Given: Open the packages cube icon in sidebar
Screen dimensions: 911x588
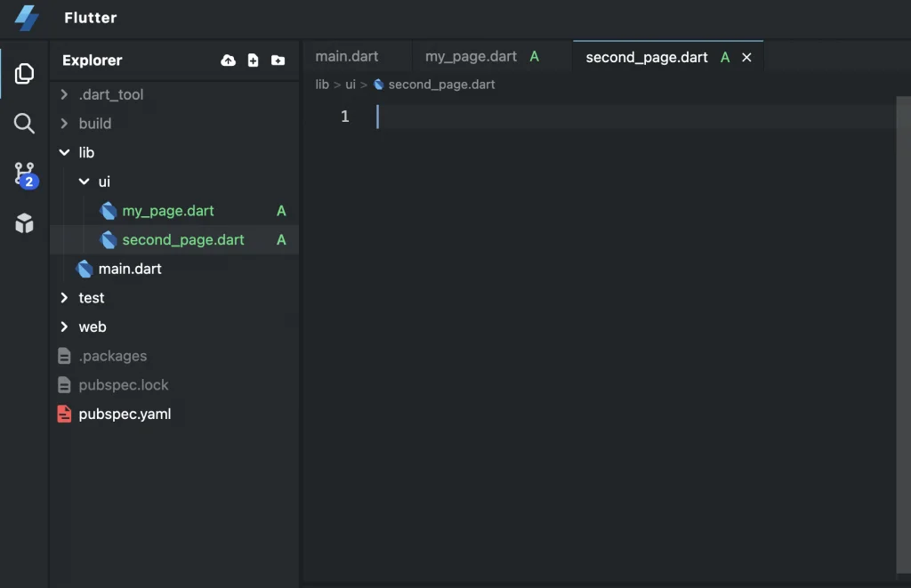Looking at the screenshot, I should tap(25, 223).
